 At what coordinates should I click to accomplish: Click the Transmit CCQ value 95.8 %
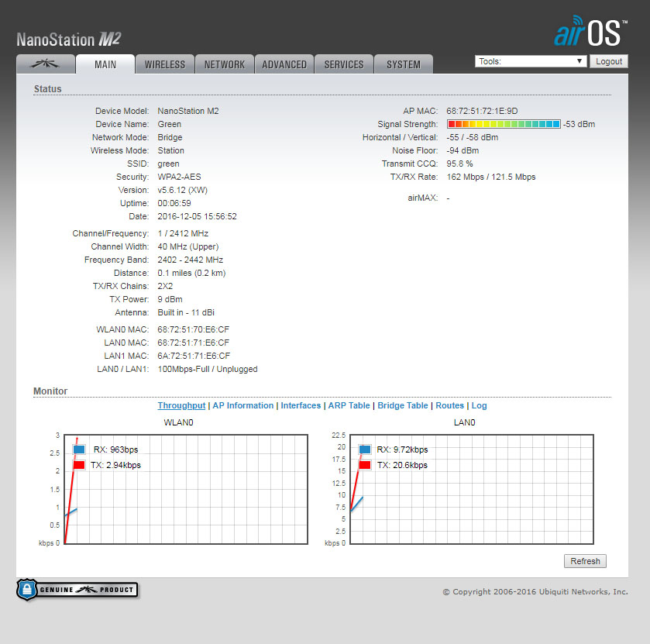tap(459, 164)
